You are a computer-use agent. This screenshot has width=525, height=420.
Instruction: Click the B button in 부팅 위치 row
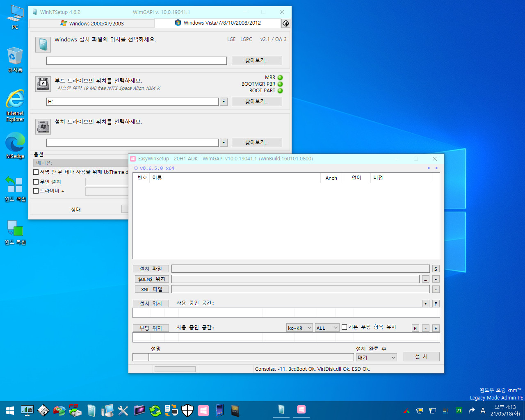[415, 328]
